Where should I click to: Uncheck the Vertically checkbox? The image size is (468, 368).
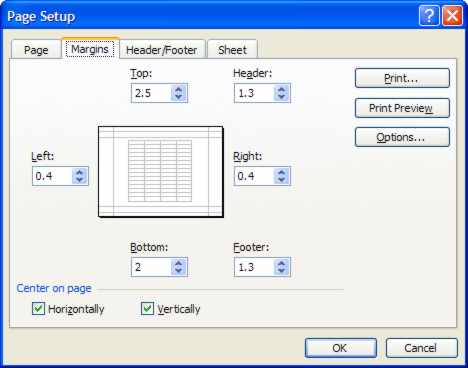click(147, 309)
